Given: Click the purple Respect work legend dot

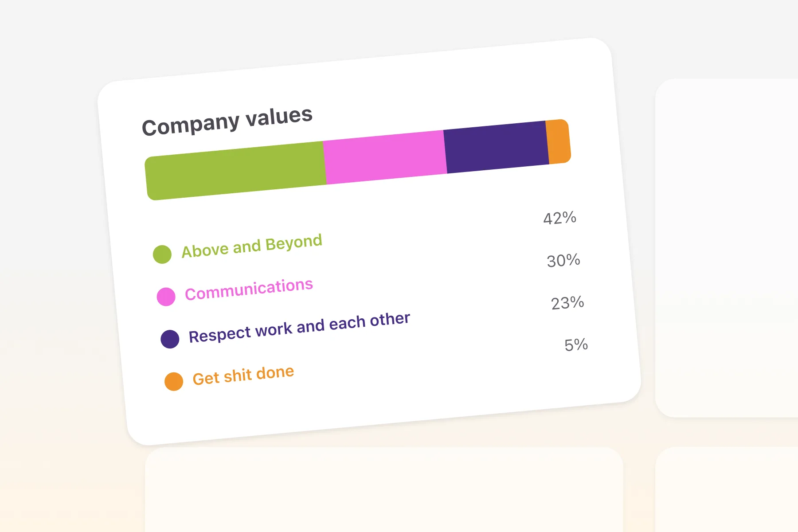Looking at the screenshot, I should coord(170,339).
